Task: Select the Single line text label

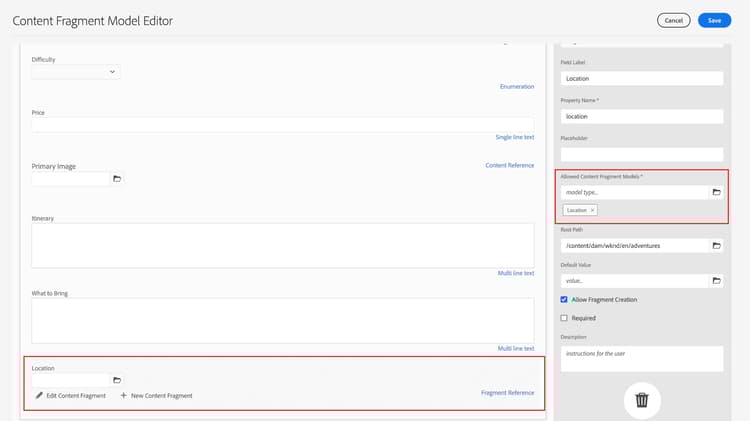Action: pyautogui.click(x=515, y=137)
